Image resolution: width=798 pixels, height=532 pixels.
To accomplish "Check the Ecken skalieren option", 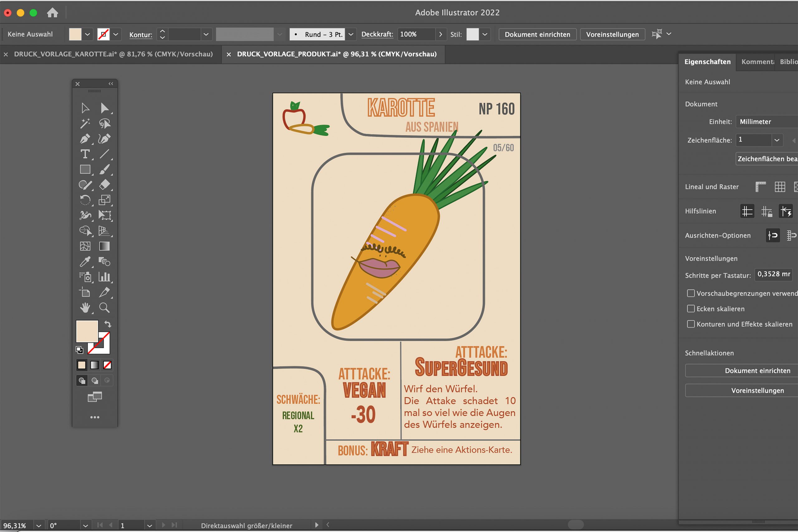I will 690,309.
